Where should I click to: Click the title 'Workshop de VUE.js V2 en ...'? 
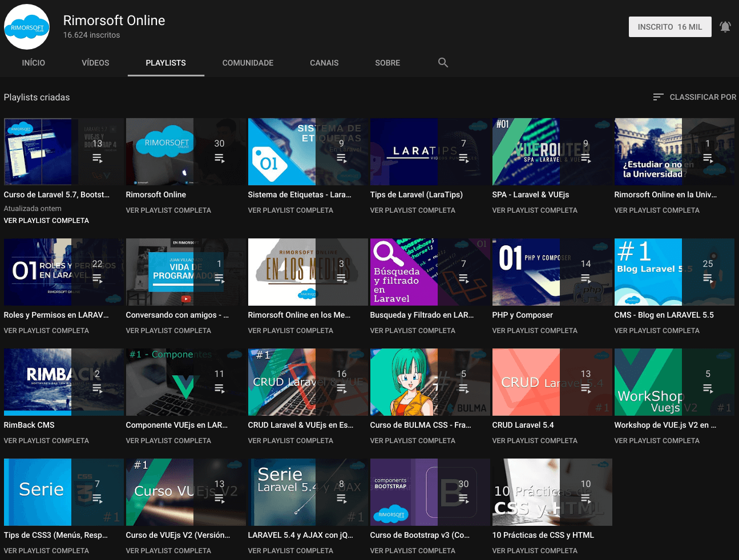665,425
